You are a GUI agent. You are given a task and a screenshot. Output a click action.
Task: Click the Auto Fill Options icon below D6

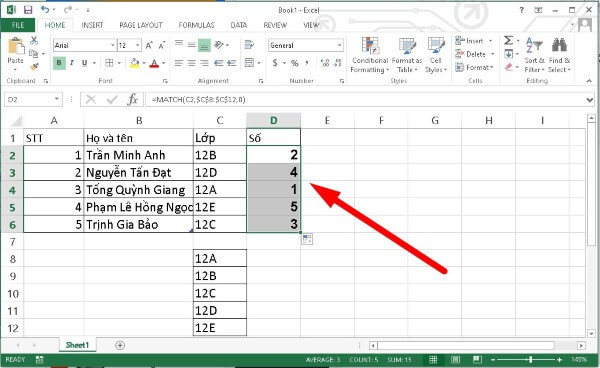(x=307, y=239)
